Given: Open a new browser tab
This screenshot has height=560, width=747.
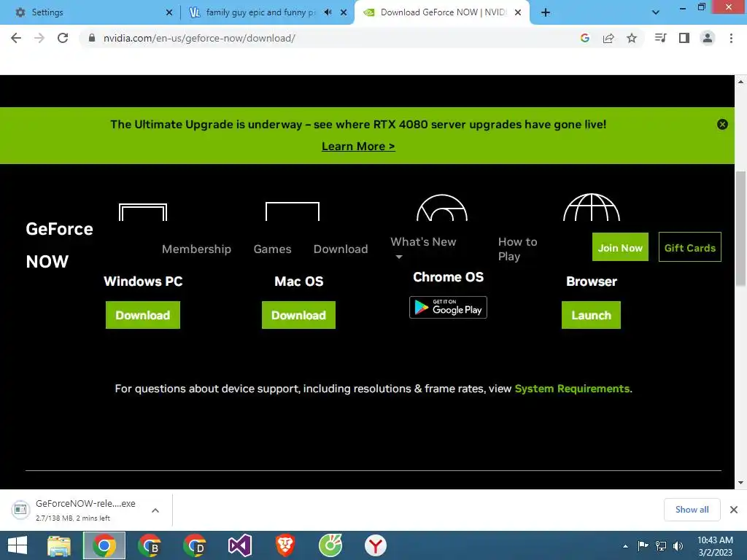Looking at the screenshot, I should pos(546,12).
